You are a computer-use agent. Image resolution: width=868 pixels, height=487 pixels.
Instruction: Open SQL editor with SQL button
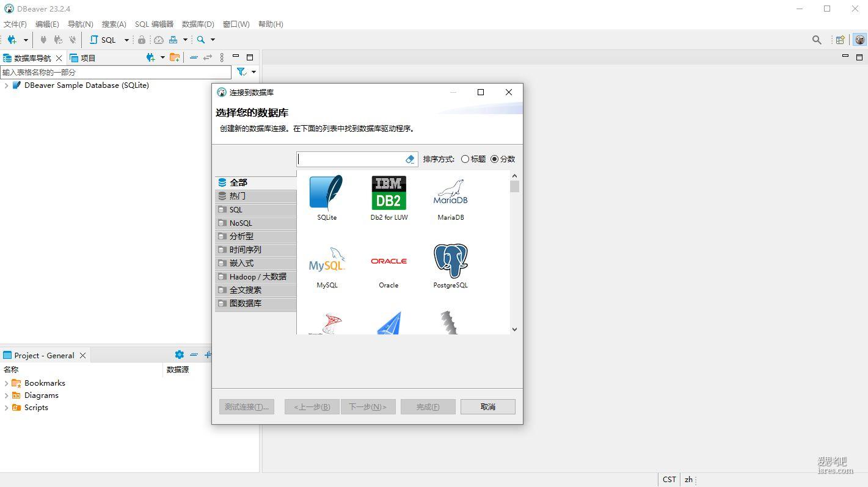click(x=103, y=40)
